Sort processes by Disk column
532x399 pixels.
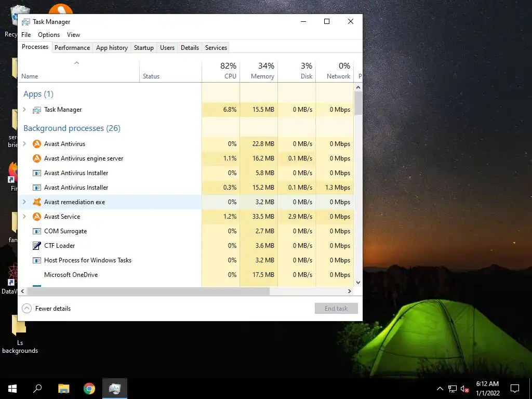[x=297, y=71]
